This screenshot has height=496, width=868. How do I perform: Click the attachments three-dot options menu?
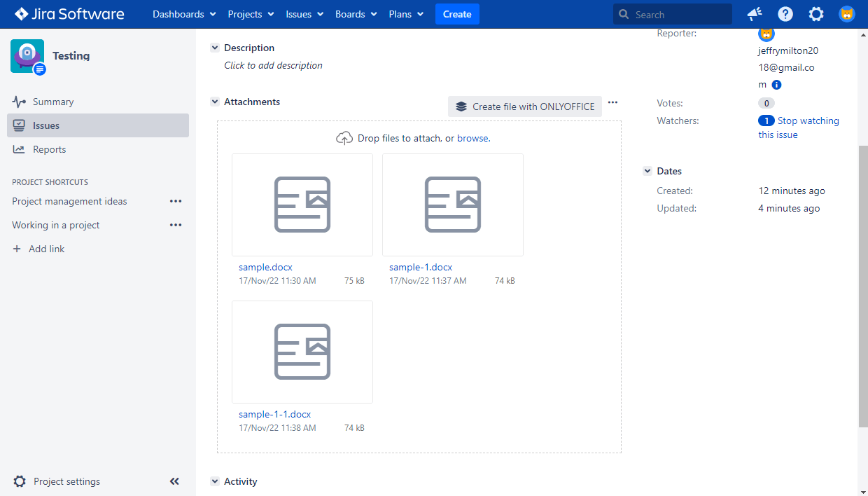[612, 102]
